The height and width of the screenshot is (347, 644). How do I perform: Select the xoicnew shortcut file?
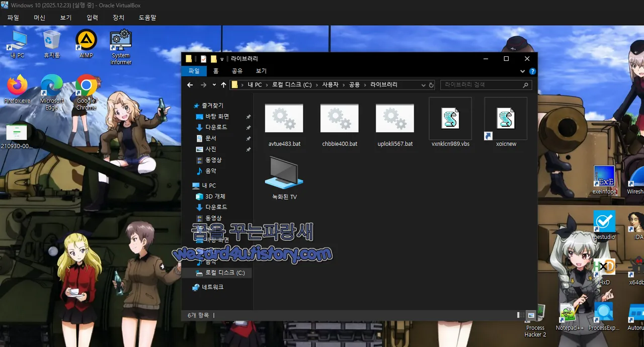coord(506,124)
